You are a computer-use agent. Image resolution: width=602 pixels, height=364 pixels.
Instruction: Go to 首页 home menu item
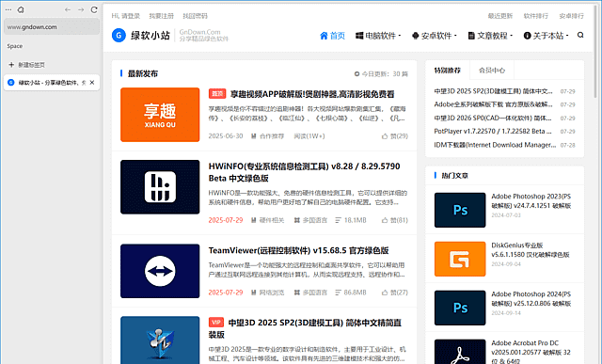pyautogui.click(x=332, y=36)
